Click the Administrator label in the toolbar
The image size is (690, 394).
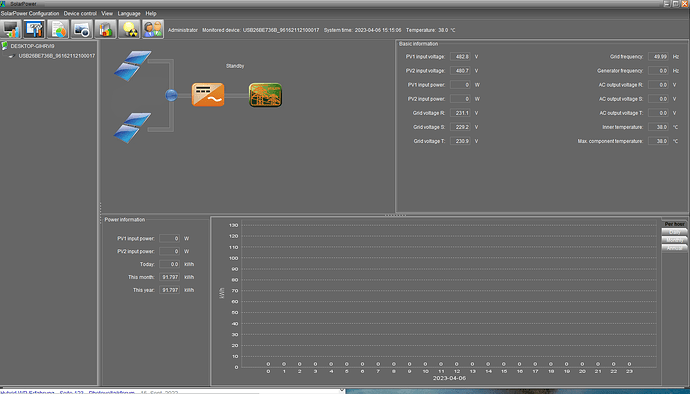(x=183, y=30)
